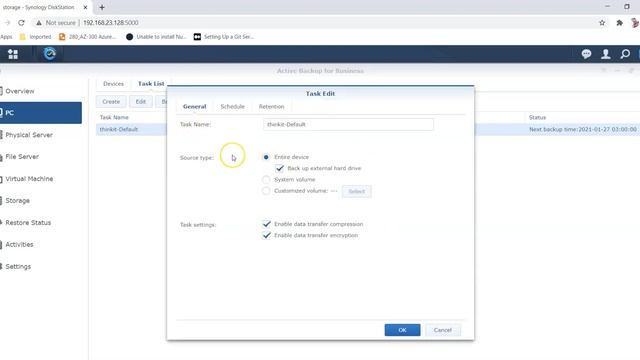The image size is (640, 360).
Task: Toggle Enable data transfer encryption checkbox
Action: [267, 236]
